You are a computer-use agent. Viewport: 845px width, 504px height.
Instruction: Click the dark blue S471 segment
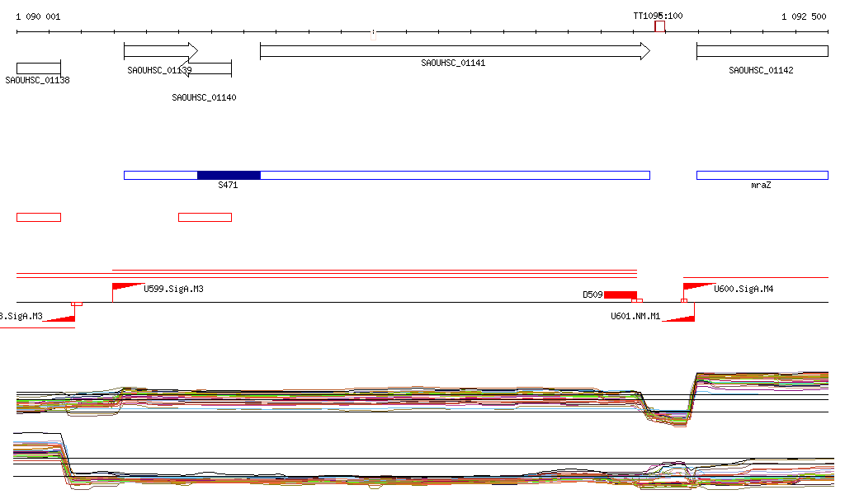click(229, 175)
